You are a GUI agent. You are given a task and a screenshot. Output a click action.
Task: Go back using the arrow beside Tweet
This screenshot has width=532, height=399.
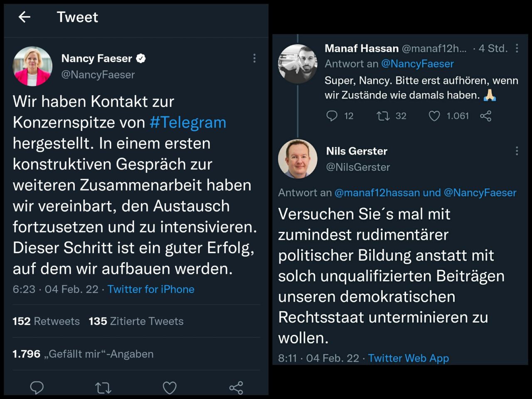[25, 17]
